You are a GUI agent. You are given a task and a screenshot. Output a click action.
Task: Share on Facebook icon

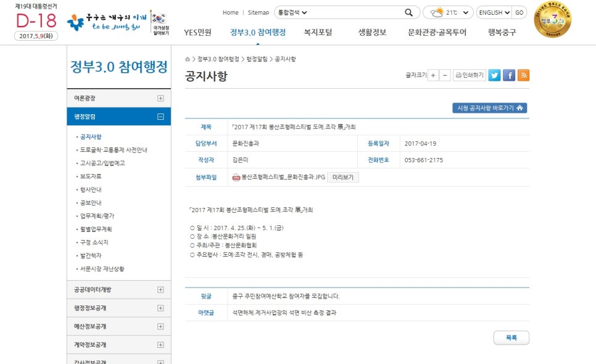[509, 75]
